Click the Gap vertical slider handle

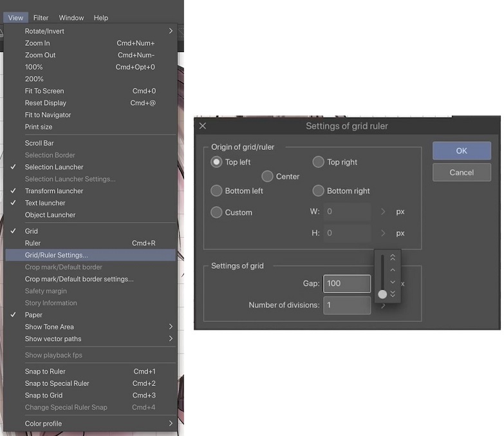pos(382,294)
